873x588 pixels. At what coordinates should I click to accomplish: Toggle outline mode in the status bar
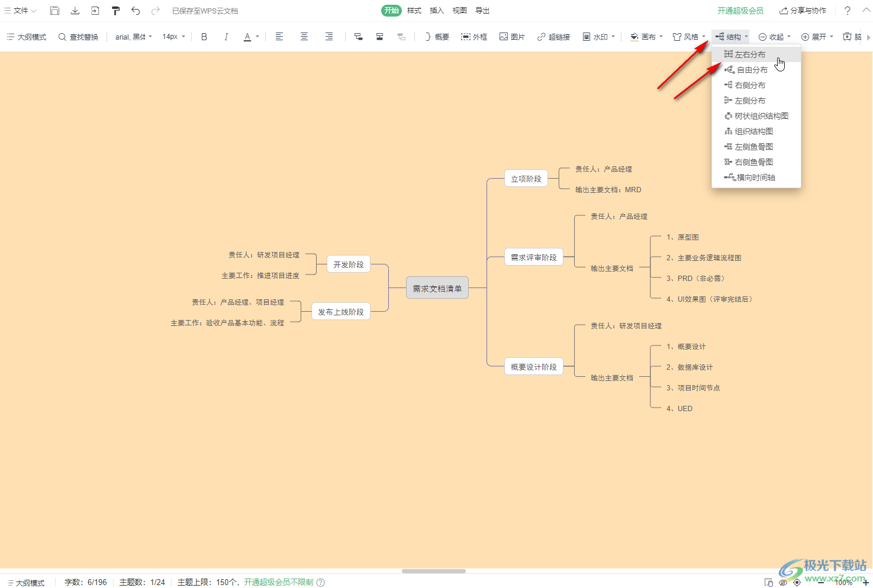coord(26,583)
